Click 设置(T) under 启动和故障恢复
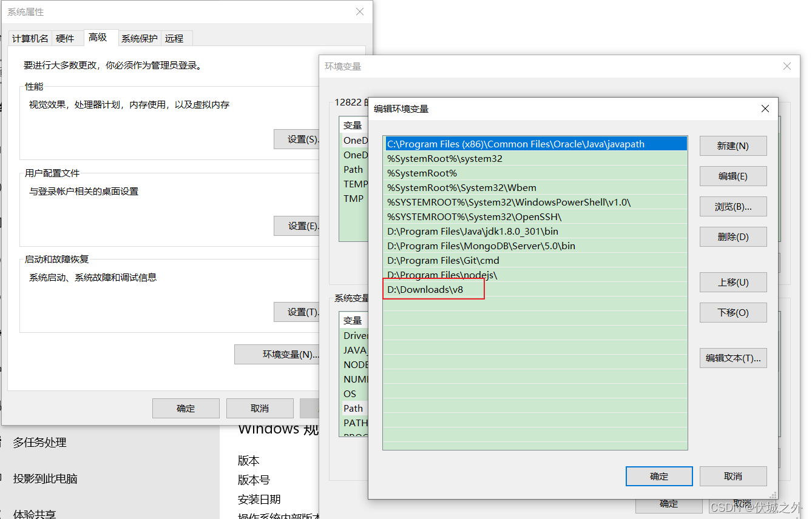812x519 pixels. pyautogui.click(x=297, y=312)
